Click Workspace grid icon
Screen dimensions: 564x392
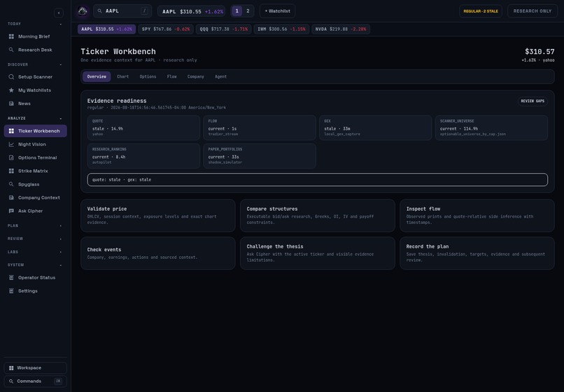pyautogui.click(x=11, y=368)
